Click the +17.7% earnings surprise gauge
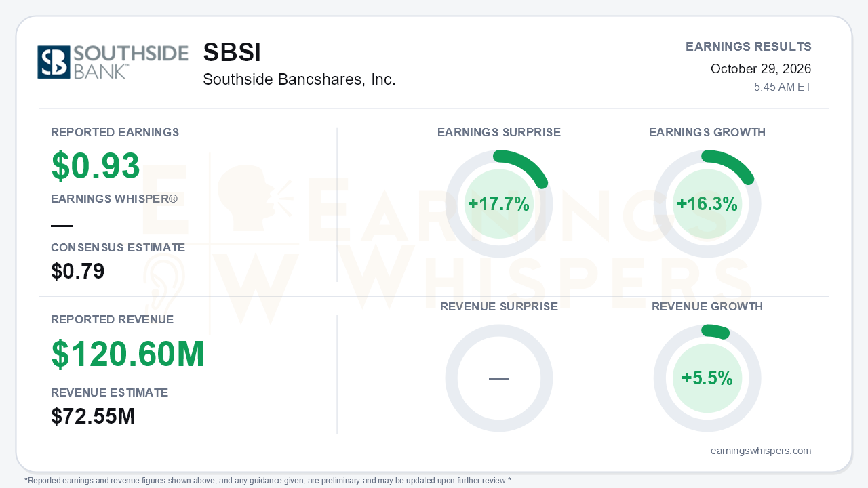Screen dimensions: 868x488 click(x=499, y=204)
